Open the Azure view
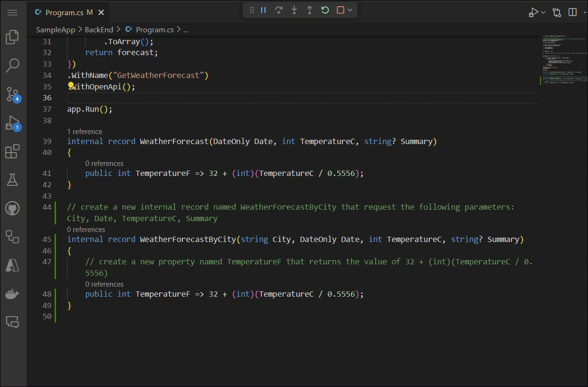The width and height of the screenshot is (588, 387). click(x=12, y=265)
